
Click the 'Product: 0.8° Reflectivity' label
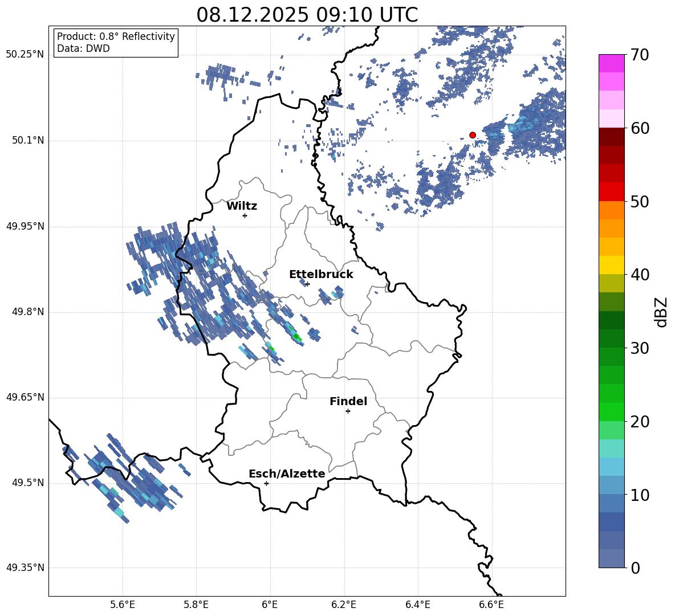point(116,36)
